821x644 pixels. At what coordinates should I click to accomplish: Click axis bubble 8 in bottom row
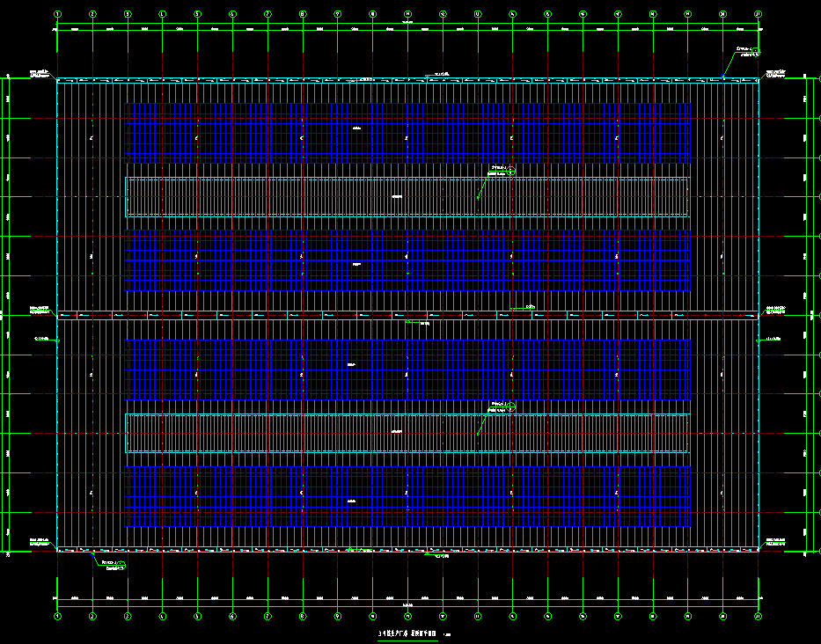pos(302,617)
